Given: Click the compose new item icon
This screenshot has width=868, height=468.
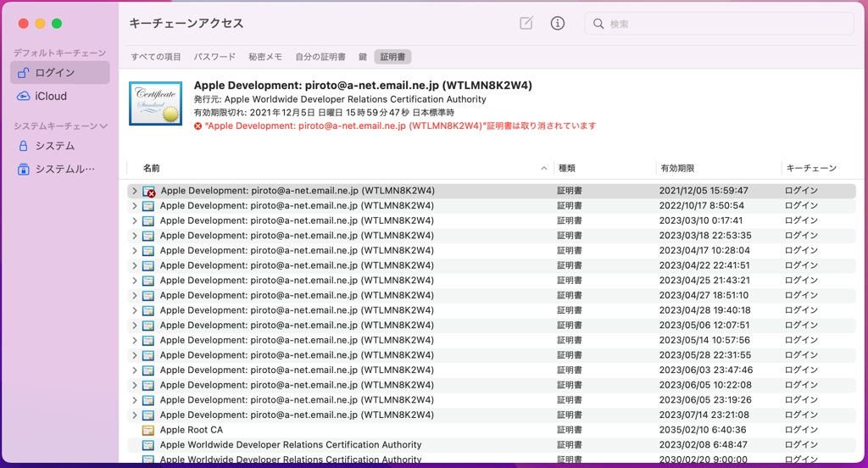Looking at the screenshot, I should tap(526, 24).
